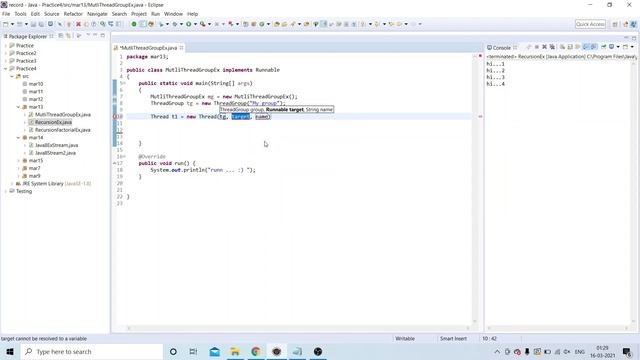
Task: Click the red Terminate X icon in main toolbar
Action: pyautogui.click(x=78, y=24)
